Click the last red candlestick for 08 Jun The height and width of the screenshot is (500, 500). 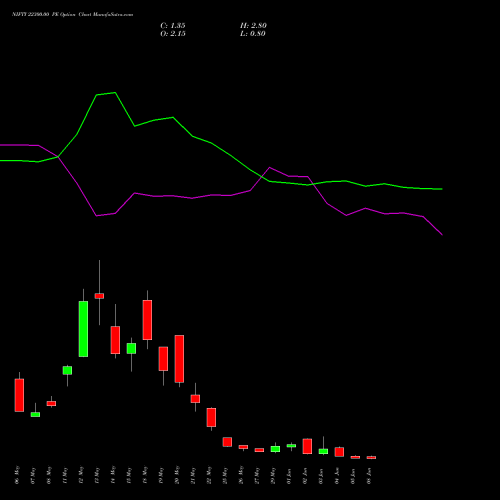point(371,457)
